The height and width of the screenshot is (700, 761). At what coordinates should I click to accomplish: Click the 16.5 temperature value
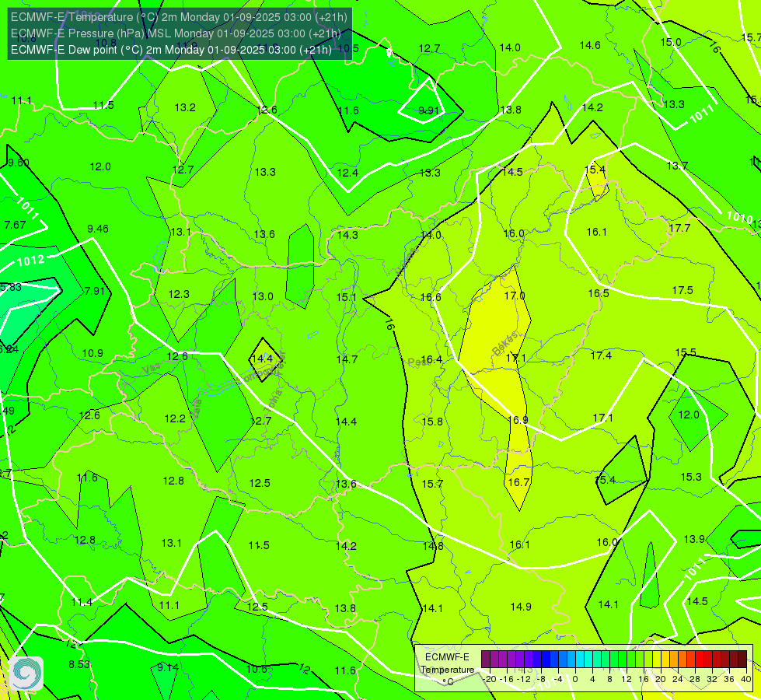599,293
